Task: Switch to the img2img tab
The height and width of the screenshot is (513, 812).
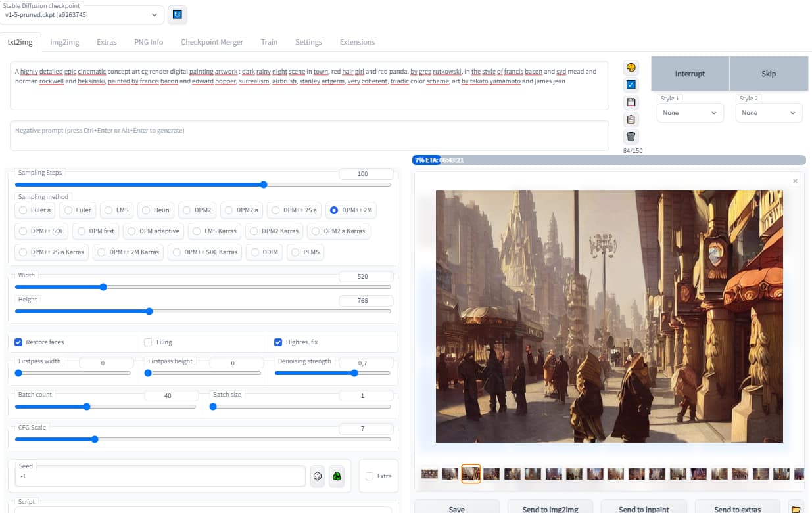Action: (x=64, y=42)
